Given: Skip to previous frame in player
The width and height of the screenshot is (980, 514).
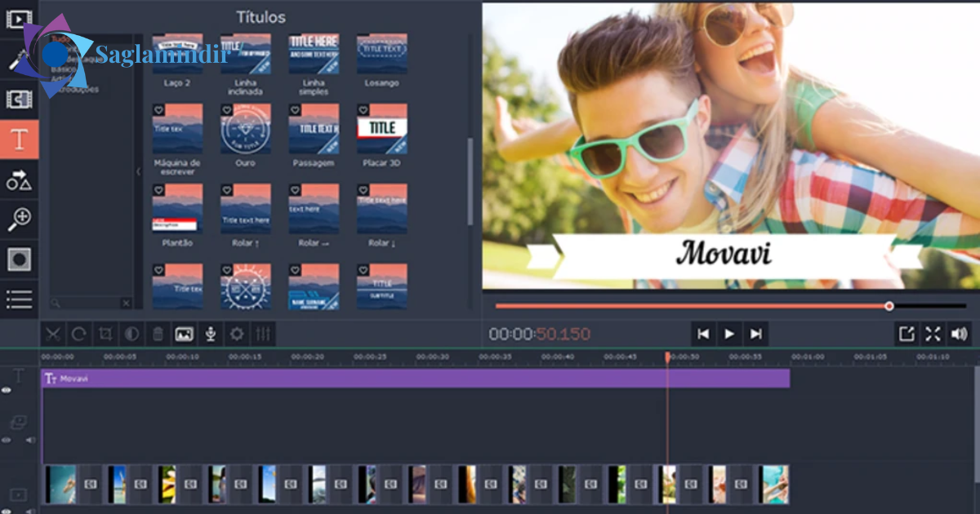Looking at the screenshot, I should click(703, 334).
